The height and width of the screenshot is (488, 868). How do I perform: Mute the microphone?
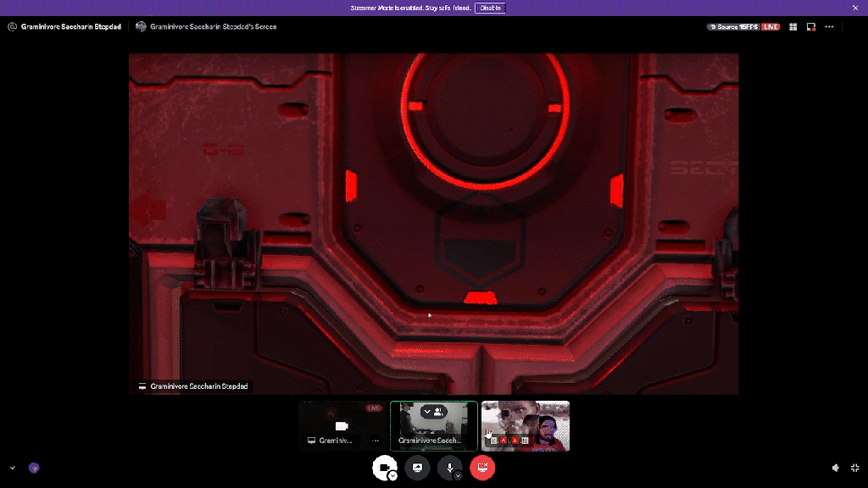point(448,467)
